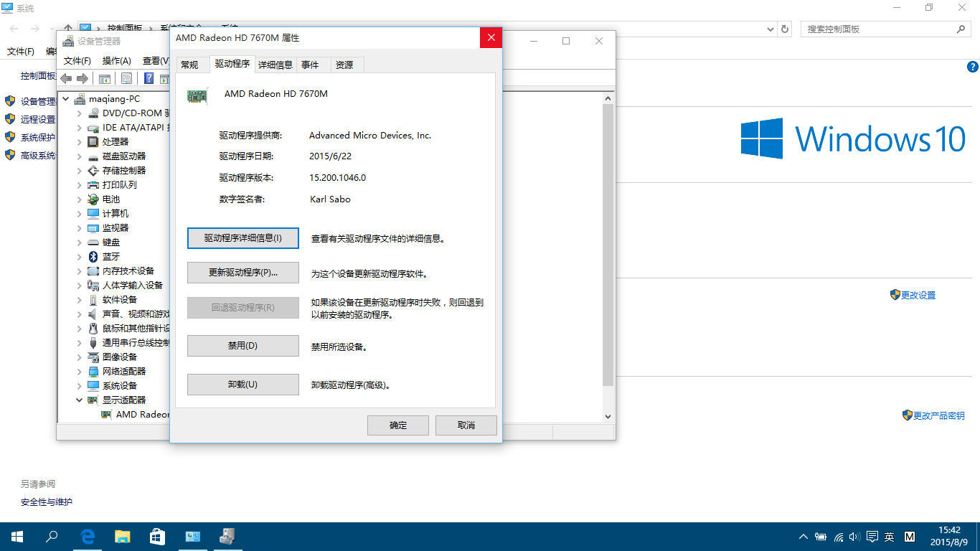The height and width of the screenshot is (551, 980).
Task: Open the Windows Store taskbar icon
Action: [x=158, y=537]
